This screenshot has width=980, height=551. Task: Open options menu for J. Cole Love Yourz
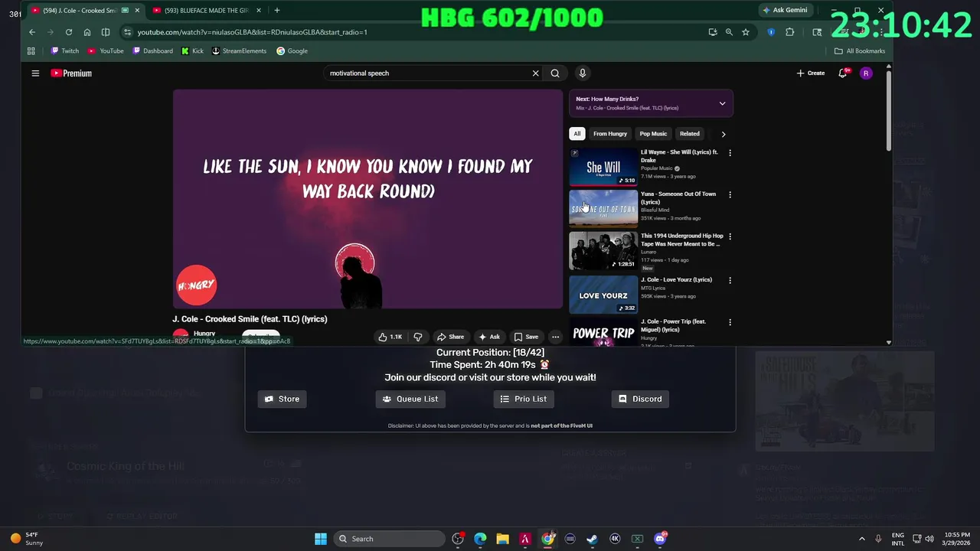point(730,280)
